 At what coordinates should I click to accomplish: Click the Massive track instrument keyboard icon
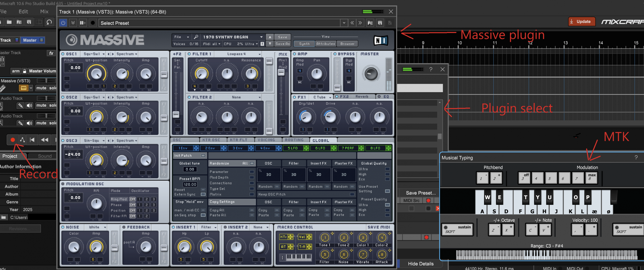[23, 88]
